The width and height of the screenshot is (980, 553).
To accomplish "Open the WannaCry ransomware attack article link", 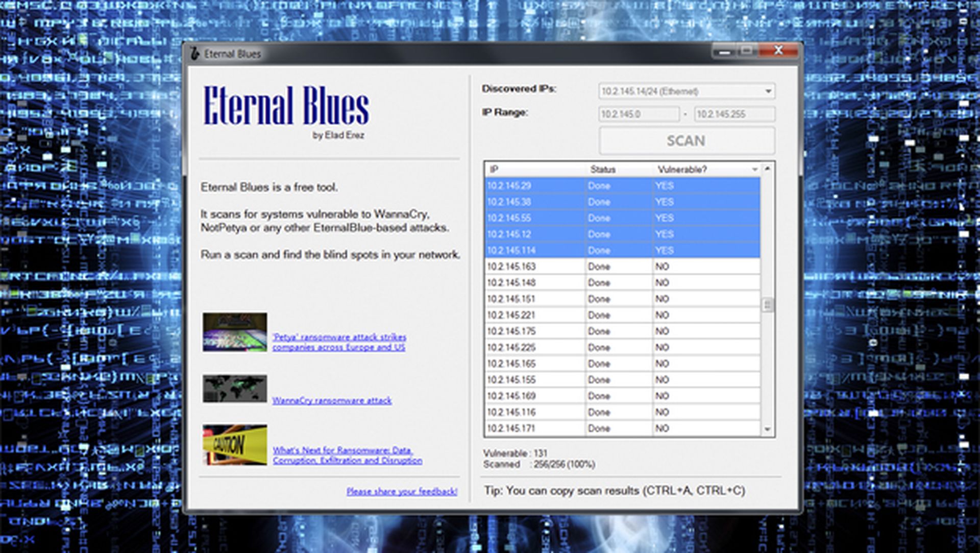I will coord(333,400).
